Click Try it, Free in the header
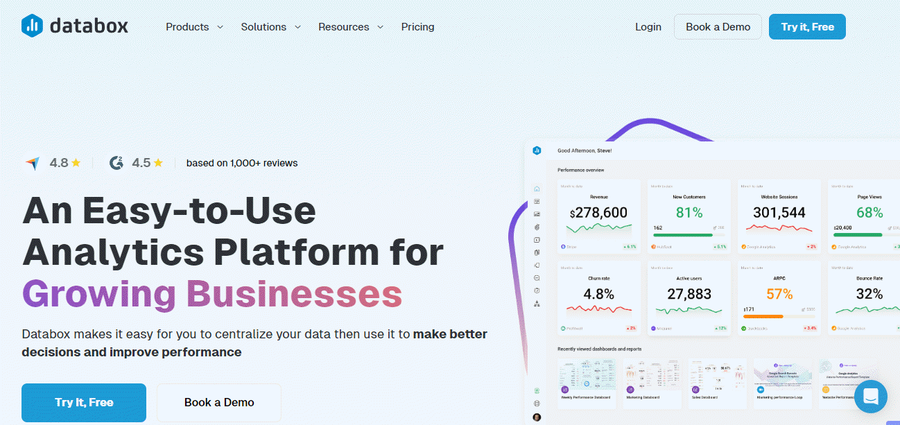The height and width of the screenshot is (425, 900). coord(807,27)
